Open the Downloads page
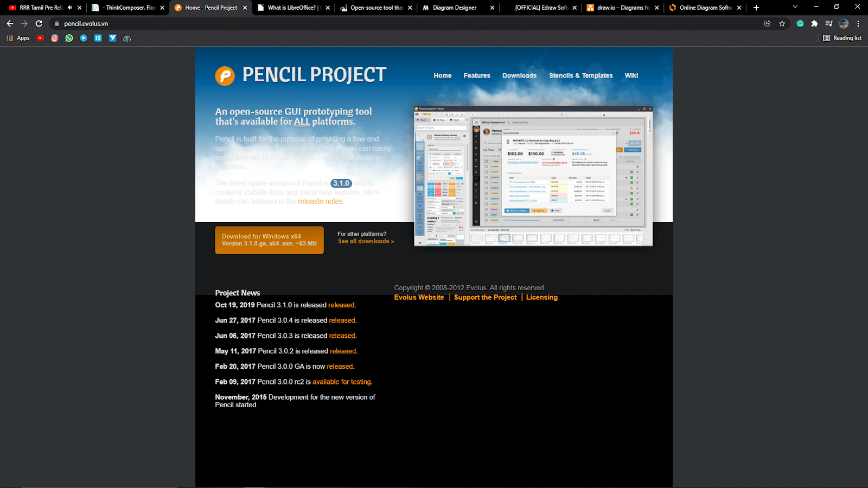Image resolution: width=868 pixels, height=488 pixels. coord(519,76)
